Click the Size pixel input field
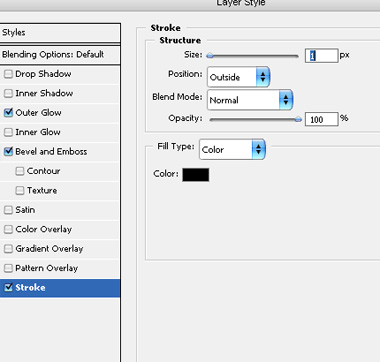The image size is (380, 362). click(x=322, y=56)
